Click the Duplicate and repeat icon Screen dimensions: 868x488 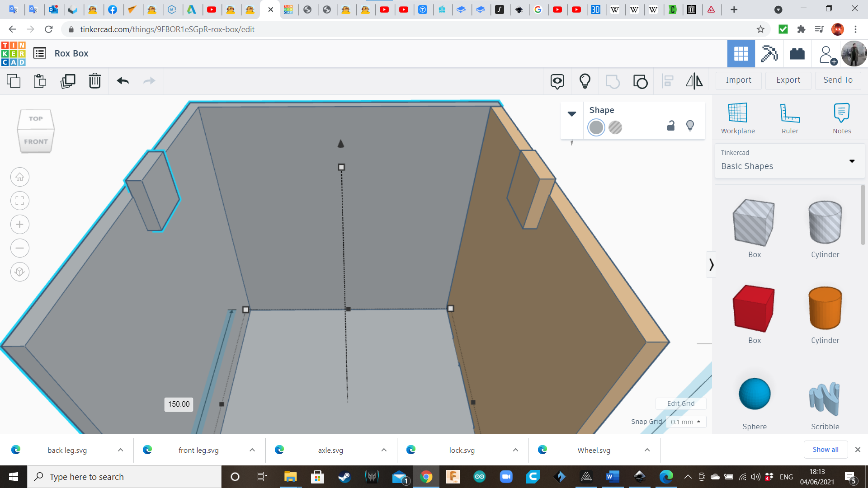click(68, 81)
